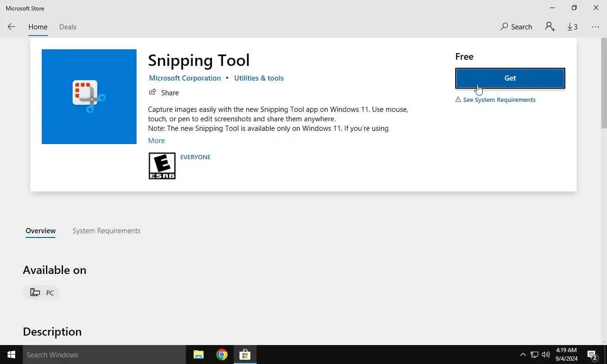This screenshot has width=607, height=364.
Task: Click the PC device chip
Action: point(42,292)
